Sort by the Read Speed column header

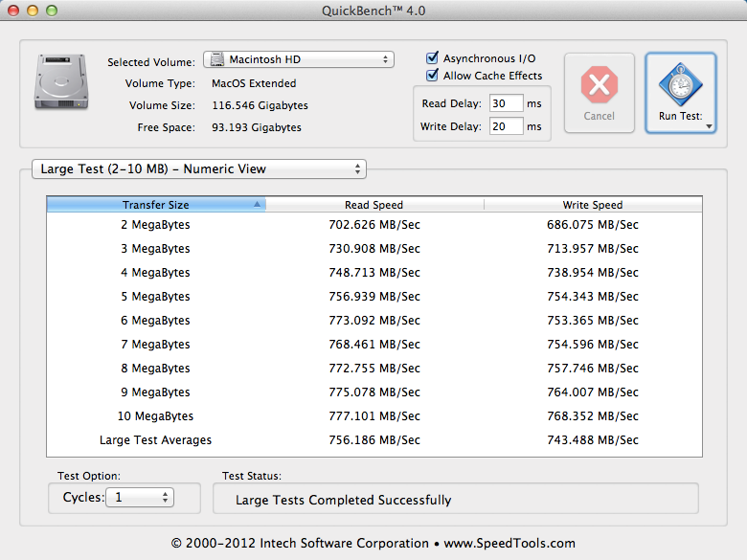coord(373,205)
